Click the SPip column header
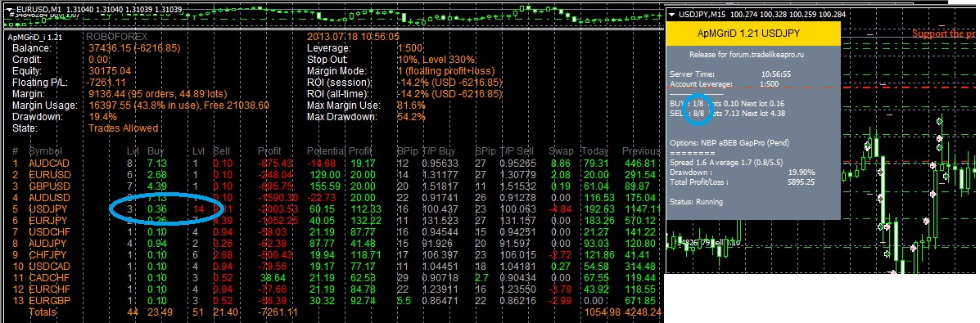Viewport: 980px width, 323px height. click(485, 151)
